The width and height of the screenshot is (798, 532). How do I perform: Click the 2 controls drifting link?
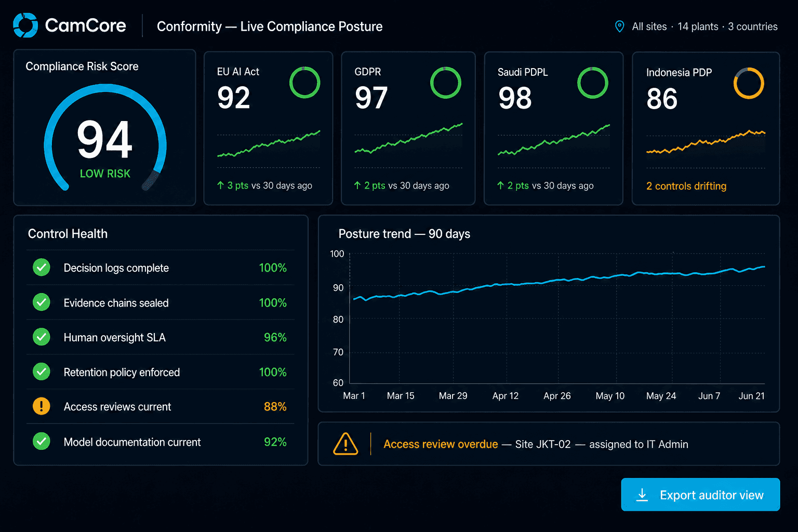[x=686, y=186]
